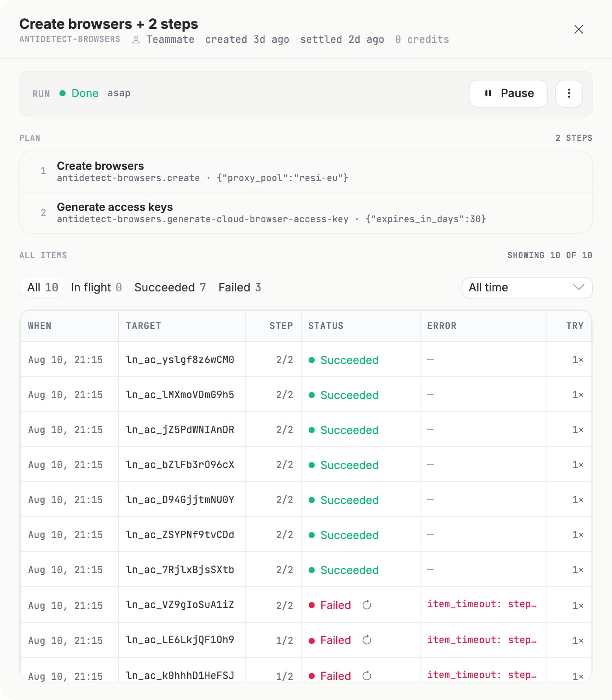Click the Teammate user icon
The height and width of the screenshot is (700, 612).
(x=136, y=40)
